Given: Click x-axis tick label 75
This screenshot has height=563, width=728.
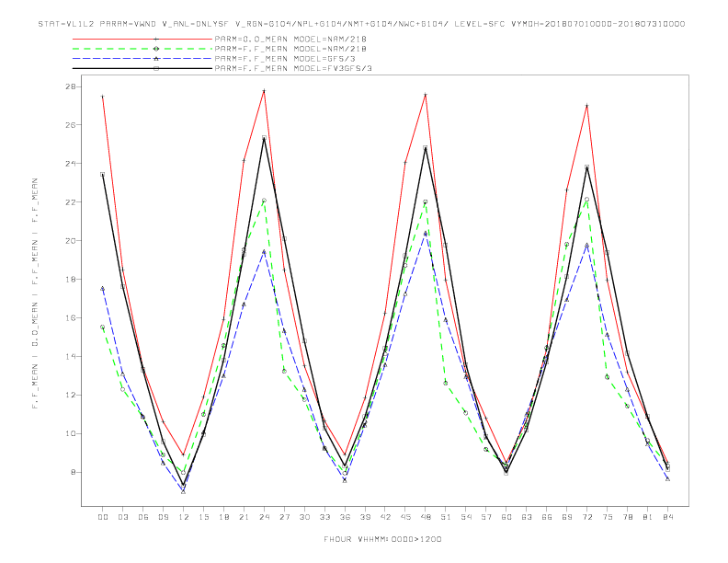Looking at the screenshot, I should [608, 517].
